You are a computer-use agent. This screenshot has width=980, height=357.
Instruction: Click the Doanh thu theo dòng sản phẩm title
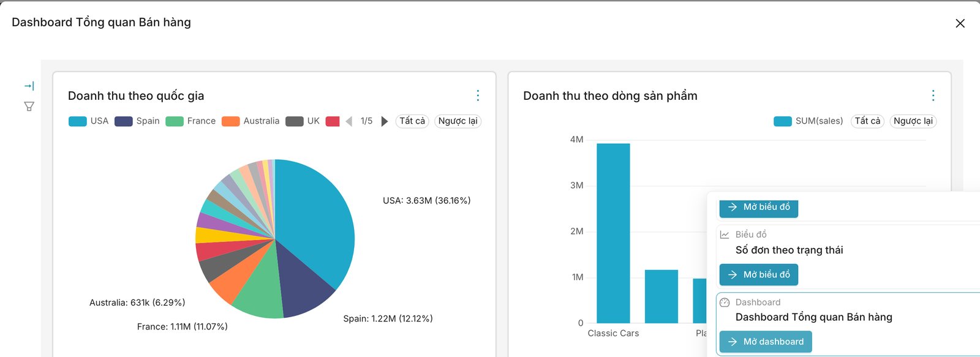tap(610, 96)
